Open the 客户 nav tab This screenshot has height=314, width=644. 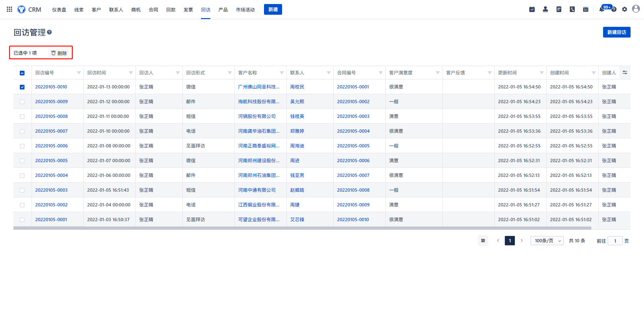(x=96, y=10)
